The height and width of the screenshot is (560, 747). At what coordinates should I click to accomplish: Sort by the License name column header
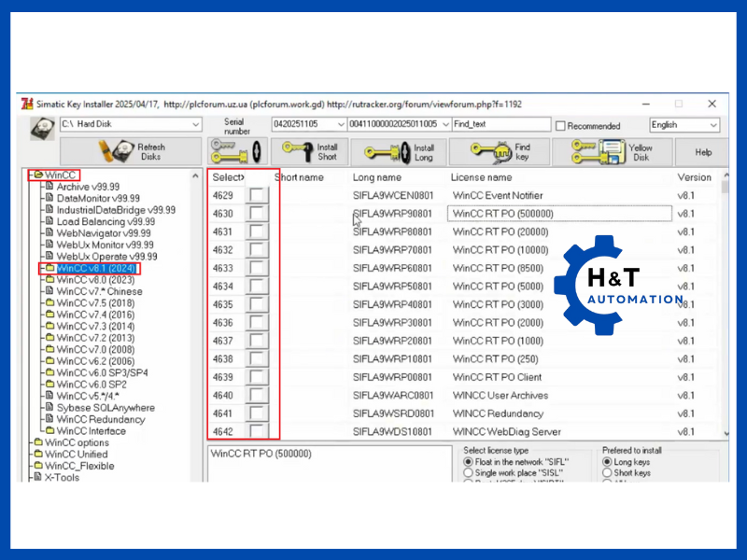point(481,177)
